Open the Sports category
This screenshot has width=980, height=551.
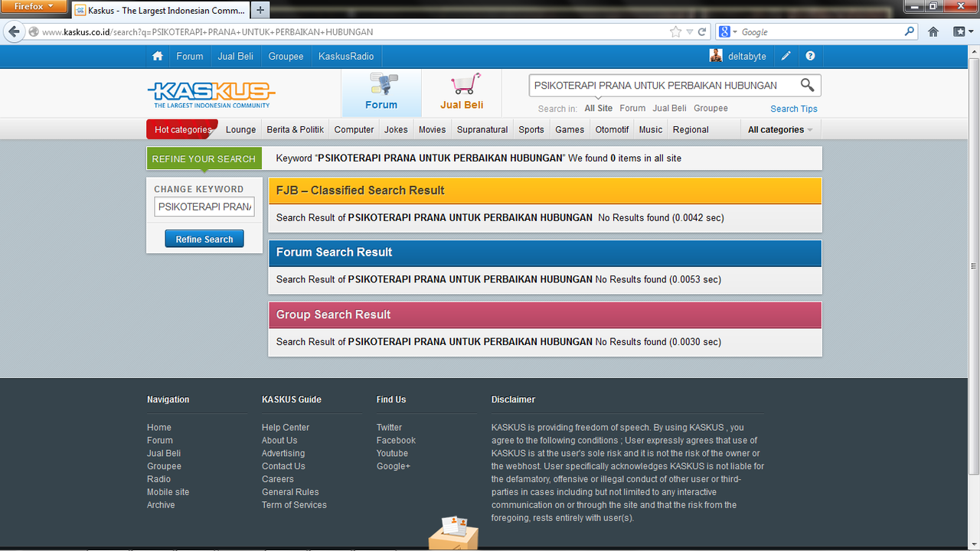[531, 129]
